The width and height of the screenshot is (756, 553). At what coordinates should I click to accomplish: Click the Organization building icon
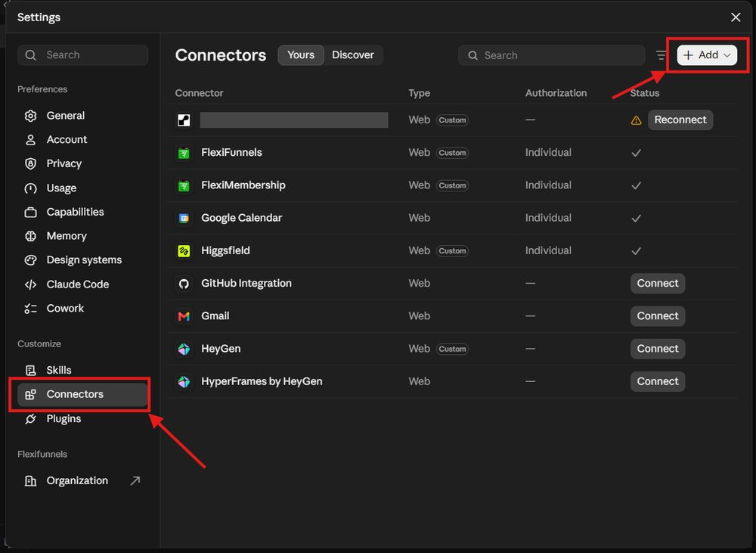tap(30, 480)
